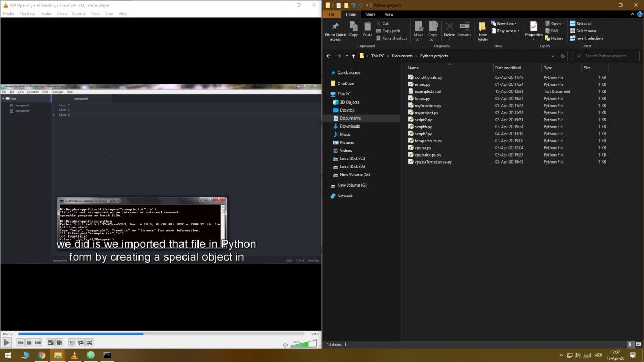Switch to the View ribbon tab
The image size is (644, 362).
(x=389, y=14)
